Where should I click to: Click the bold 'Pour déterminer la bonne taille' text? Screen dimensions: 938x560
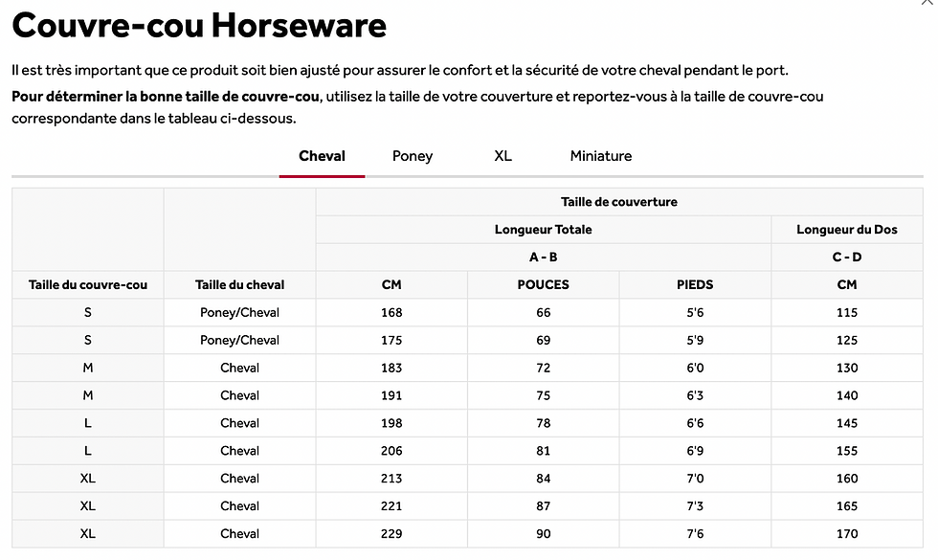[166, 97]
